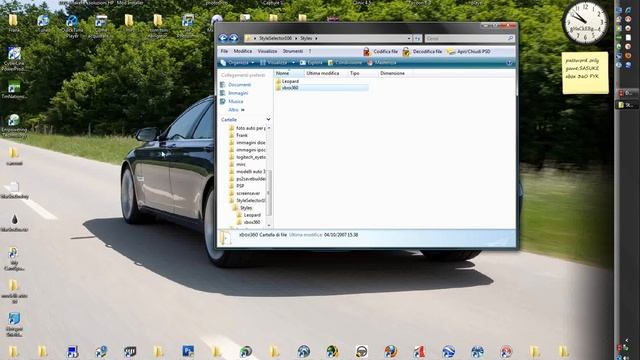640x360 pixels.
Task: Select the misc folder in the tree
Action: pos(238,164)
